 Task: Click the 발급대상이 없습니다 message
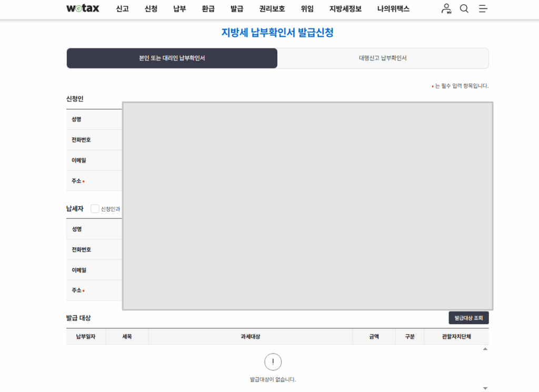pyautogui.click(x=273, y=379)
